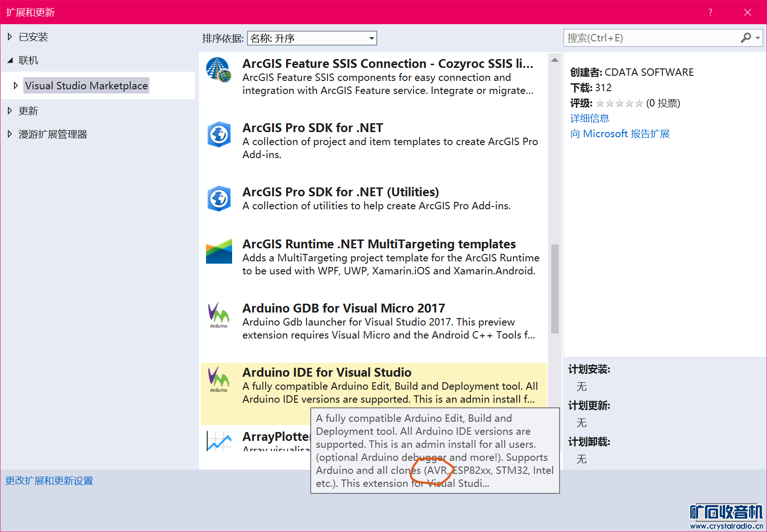Screen dimensions: 767x532
Task: Select the 漫游扩展管理器 category
Action: pyautogui.click(x=53, y=134)
